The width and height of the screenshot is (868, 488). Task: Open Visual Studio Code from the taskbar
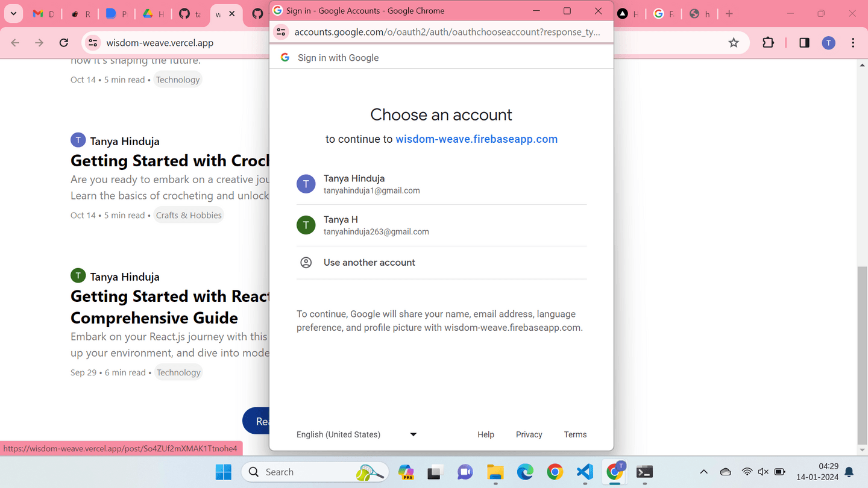(x=585, y=472)
